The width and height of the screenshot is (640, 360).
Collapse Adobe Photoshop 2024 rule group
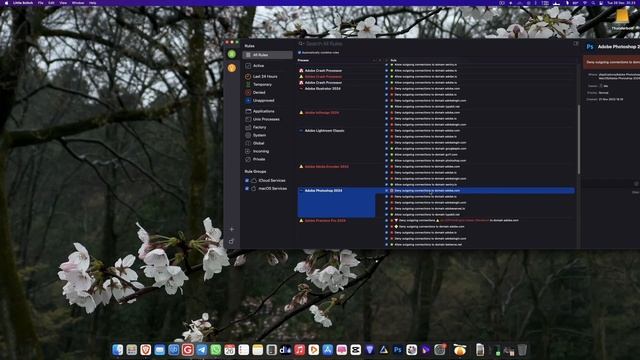tap(301, 191)
